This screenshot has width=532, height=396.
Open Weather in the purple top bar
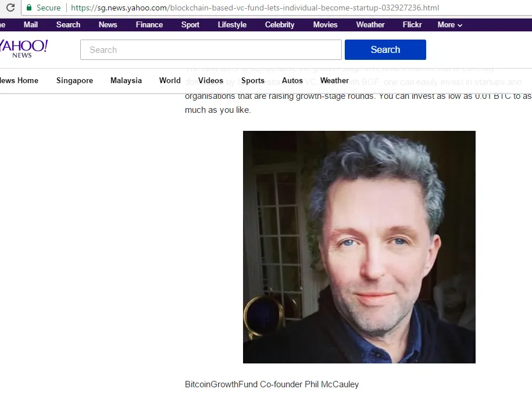pyautogui.click(x=370, y=25)
